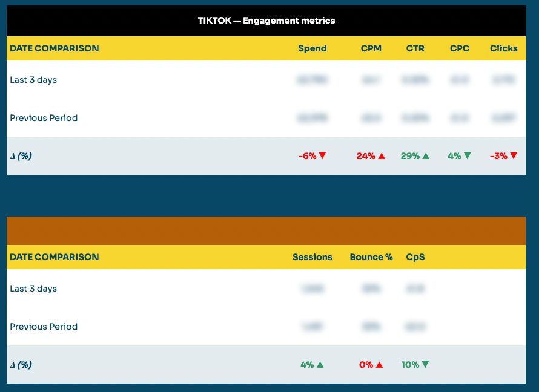Viewport: 539px width, 392px height.
Task: Click the 'Δ (%)' label in the Sessions table
Action: coord(21,365)
